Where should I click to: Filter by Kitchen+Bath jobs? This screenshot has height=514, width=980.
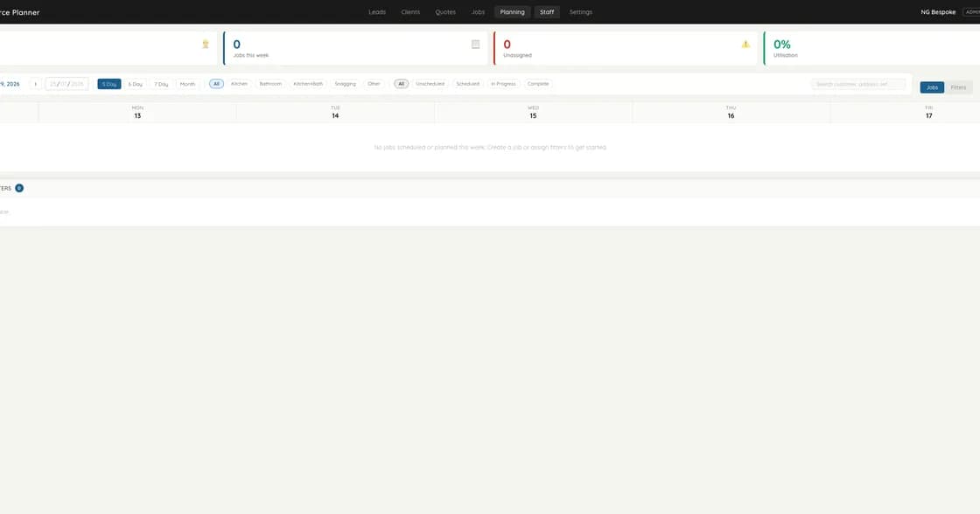(308, 84)
